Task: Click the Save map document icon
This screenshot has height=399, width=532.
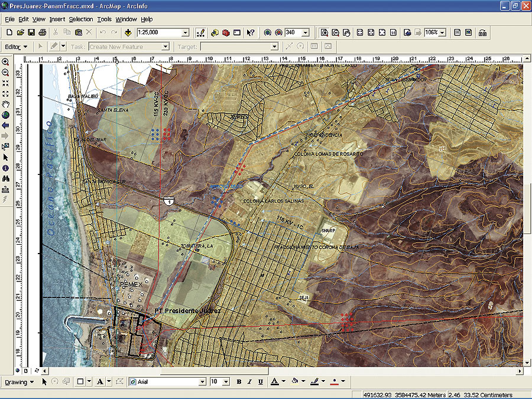Action: [x=32, y=33]
